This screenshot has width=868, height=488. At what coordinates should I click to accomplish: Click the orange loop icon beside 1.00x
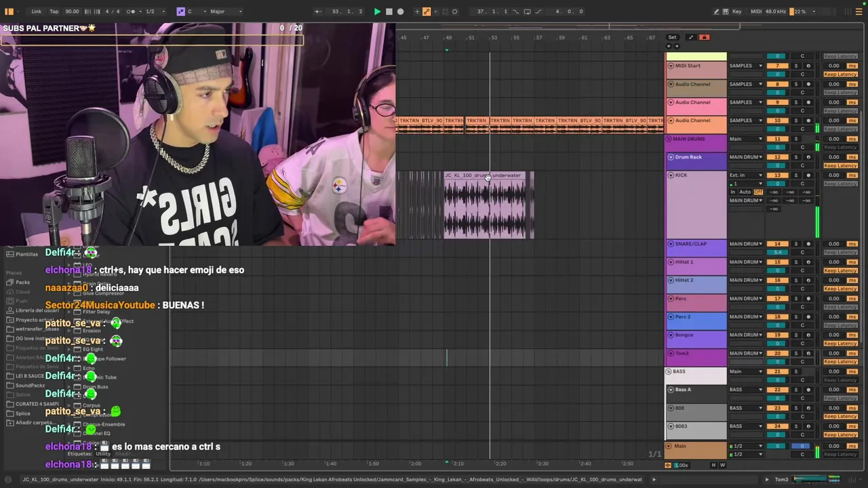[668, 465]
